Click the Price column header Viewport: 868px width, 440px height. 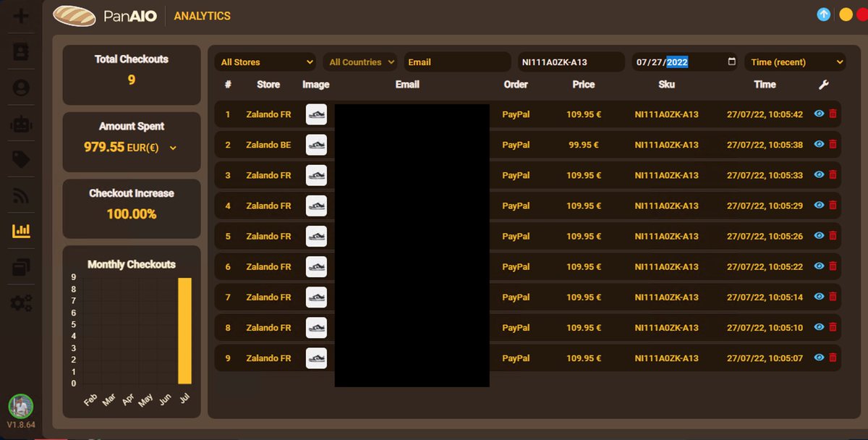point(584,85)
